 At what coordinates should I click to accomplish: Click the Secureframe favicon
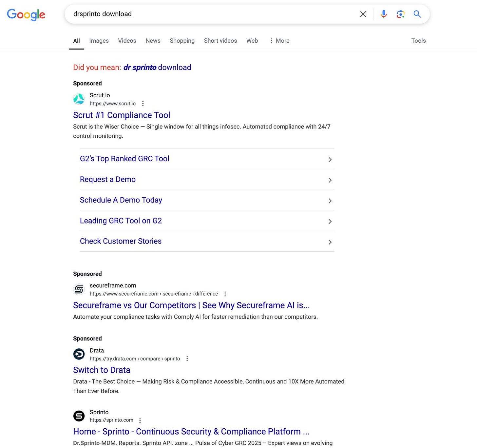[79, 289]
